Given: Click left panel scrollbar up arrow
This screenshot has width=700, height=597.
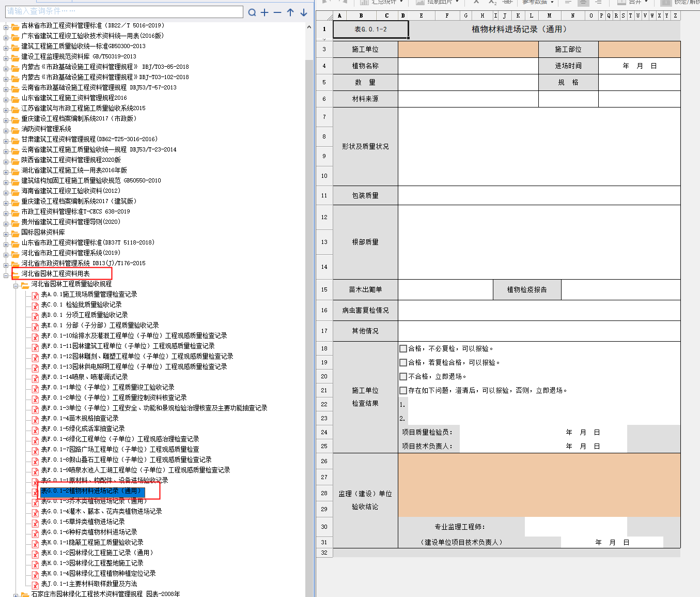Looking at the screenshot, I should pyautogui.click(x=309, y=27).
